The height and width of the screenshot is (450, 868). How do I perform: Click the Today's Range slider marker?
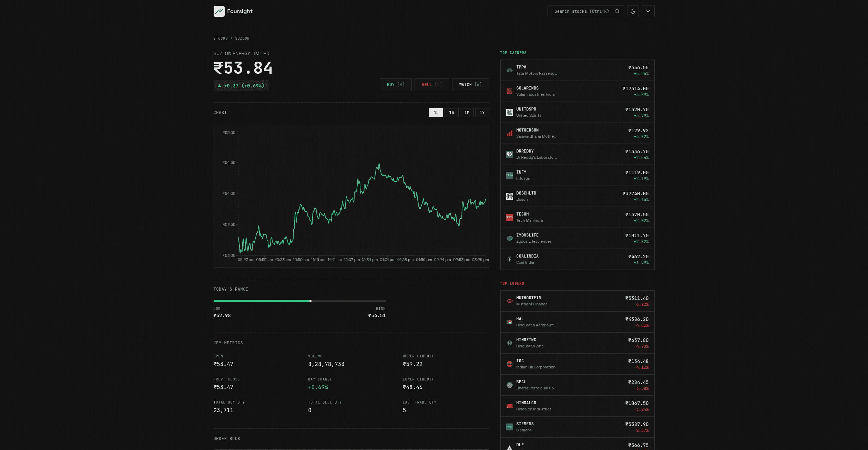coord(310,301)
